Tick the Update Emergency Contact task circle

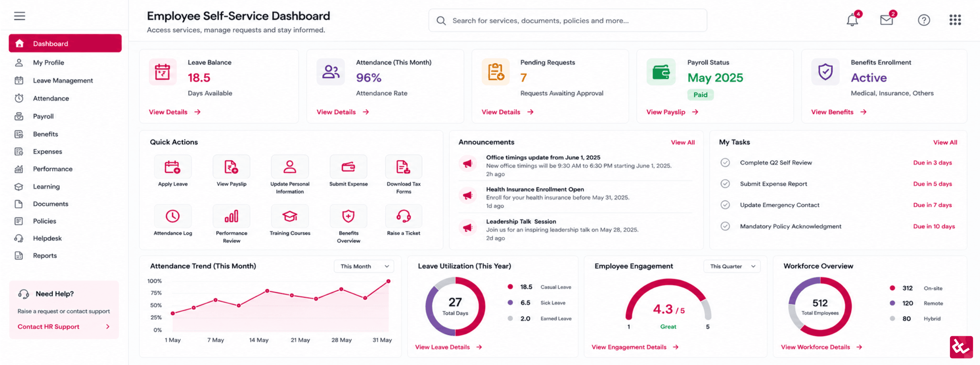(725, 205)
